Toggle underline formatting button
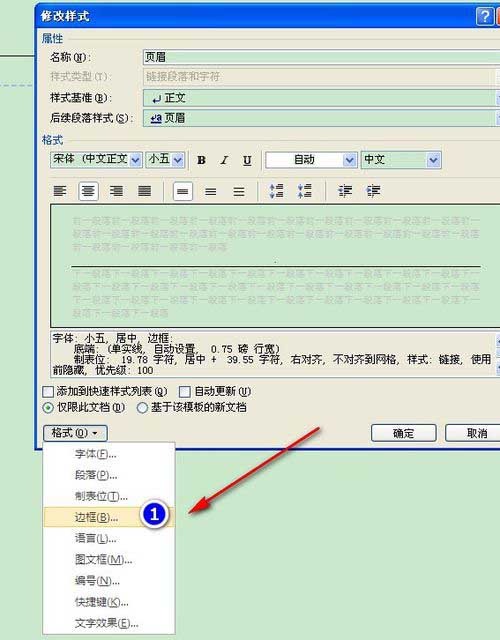The width and height of the screenshot is (500, 640). [247, 160]
